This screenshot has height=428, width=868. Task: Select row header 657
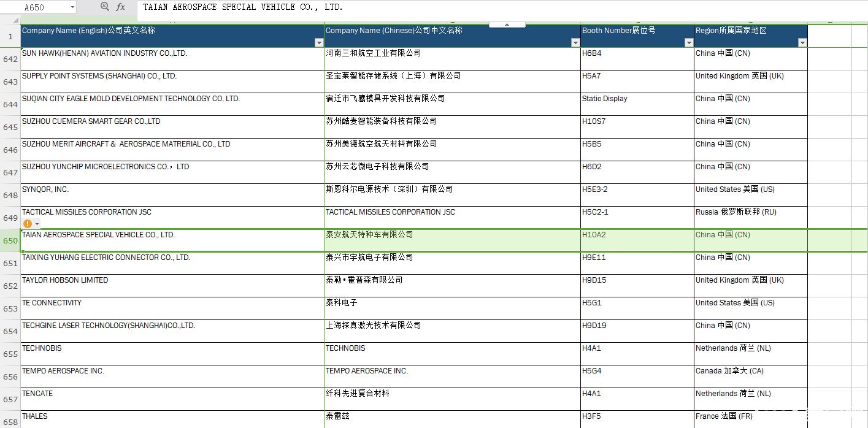[x=10, y=399]
